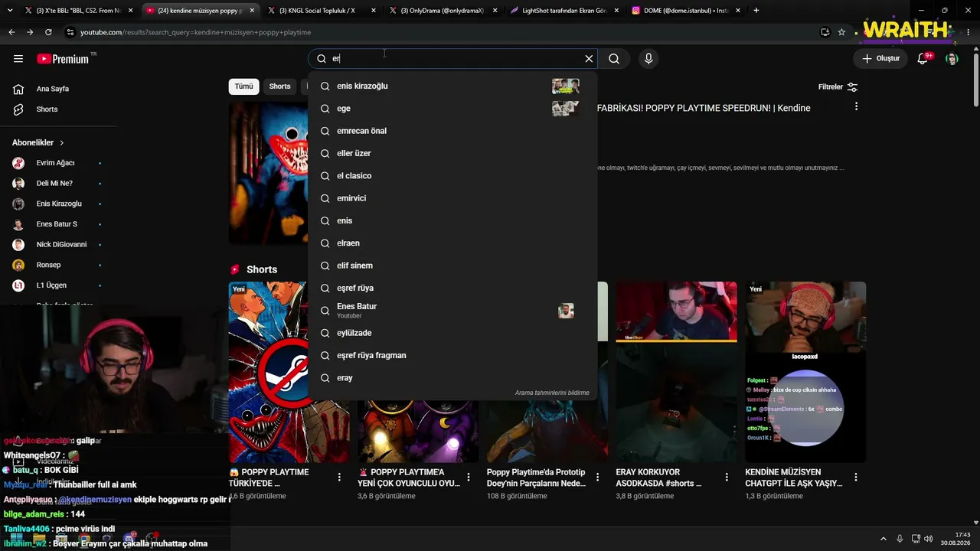This screenshot has height=551, width=980.
Task: Choose the 'eray' suggestion
Action: pos(452,378)
